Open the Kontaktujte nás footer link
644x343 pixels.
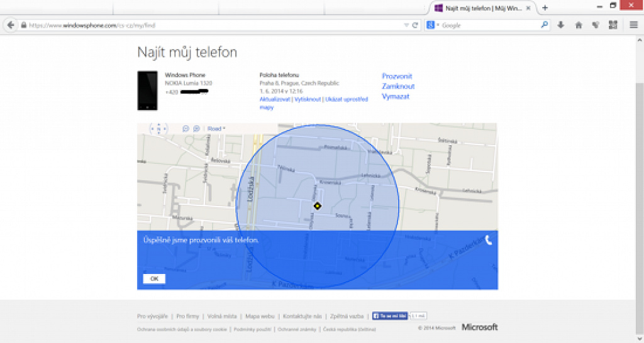tap(303, 317)
